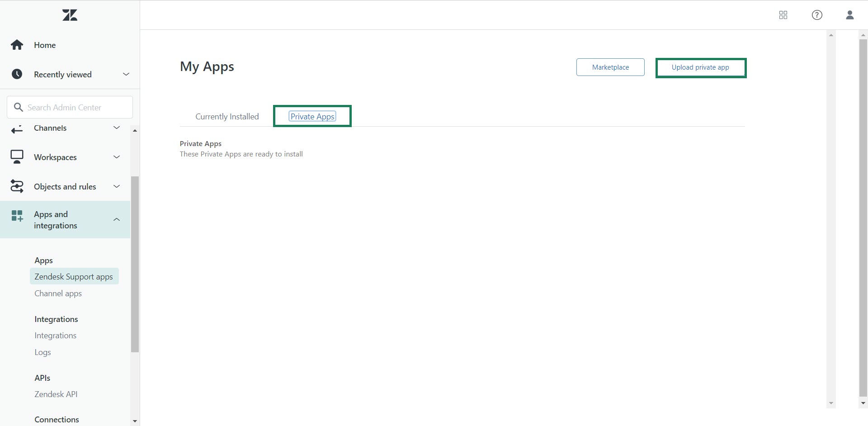Viewport: 868px width, 426px height.
Task: Click the sidebar scroll down arrow
Action: tap(135, 421)
